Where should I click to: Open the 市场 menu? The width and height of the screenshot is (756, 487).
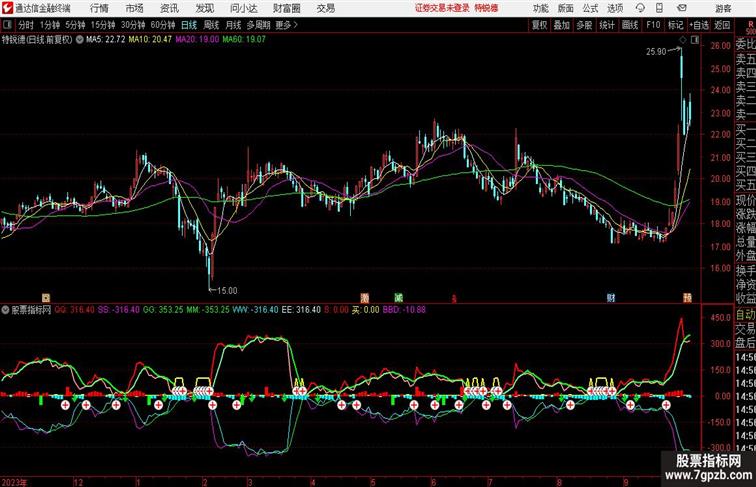click(x=135, y=8)
